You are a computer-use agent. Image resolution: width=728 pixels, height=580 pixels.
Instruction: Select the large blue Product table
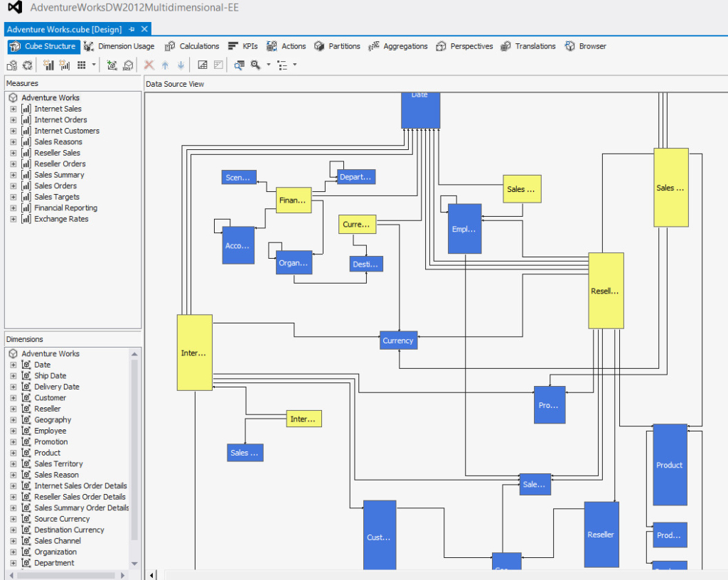click(x=670, y=465)
